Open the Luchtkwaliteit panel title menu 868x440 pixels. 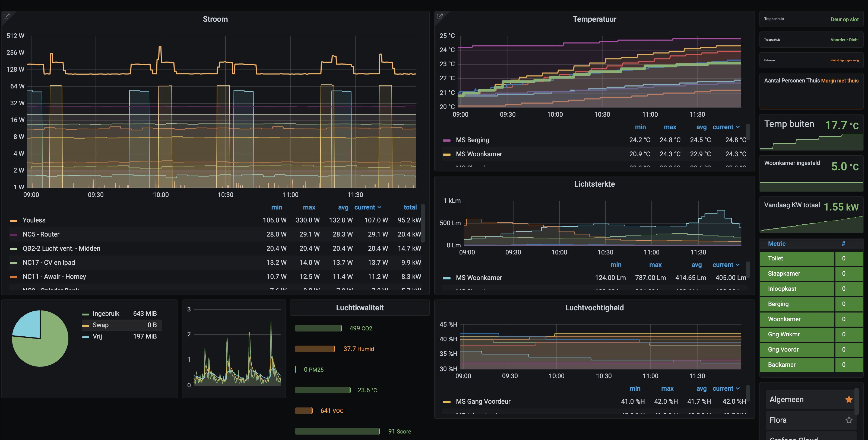pyautogui.click(x=360, y=308)
